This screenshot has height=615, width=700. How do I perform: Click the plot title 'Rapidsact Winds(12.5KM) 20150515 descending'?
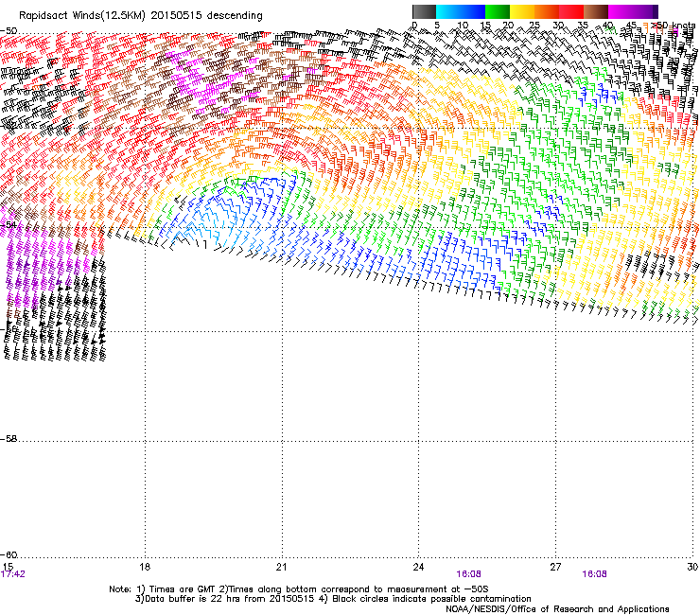point(141,16)
